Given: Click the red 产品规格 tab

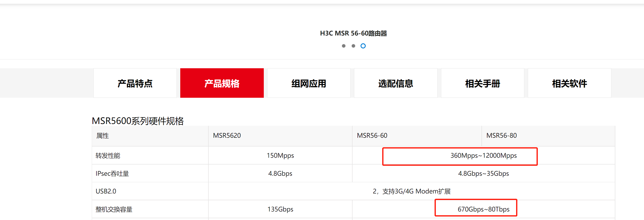Looking at the screenshot, I should pos(222,83).
